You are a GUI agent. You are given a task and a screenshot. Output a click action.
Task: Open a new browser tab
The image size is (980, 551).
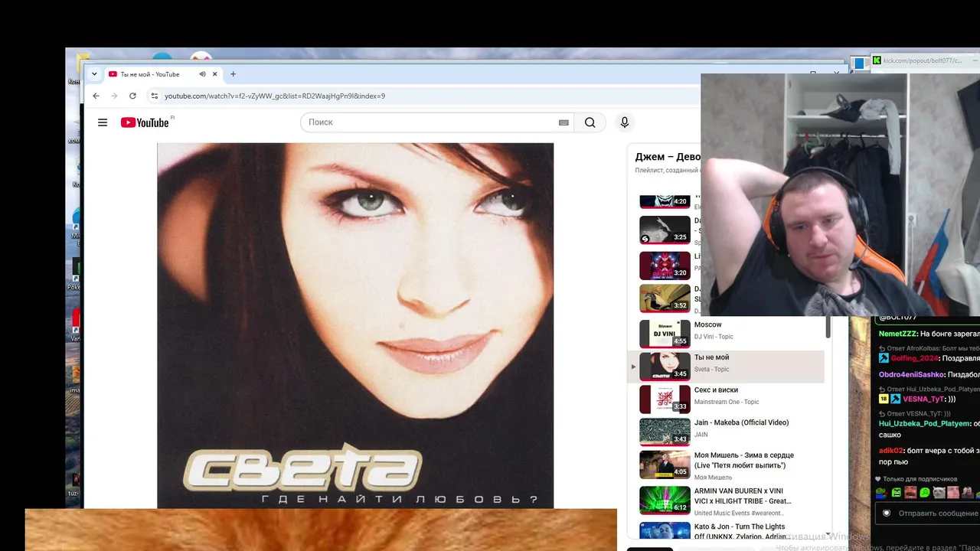click(233, 74)
